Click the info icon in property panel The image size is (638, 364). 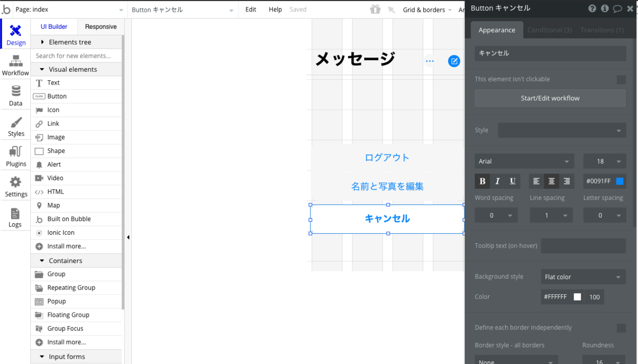(605, 8)
